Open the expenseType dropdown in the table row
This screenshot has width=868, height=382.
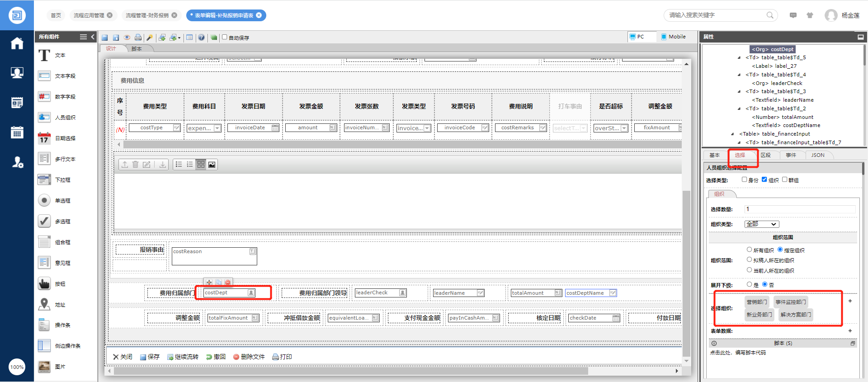(x=217, y=128)
